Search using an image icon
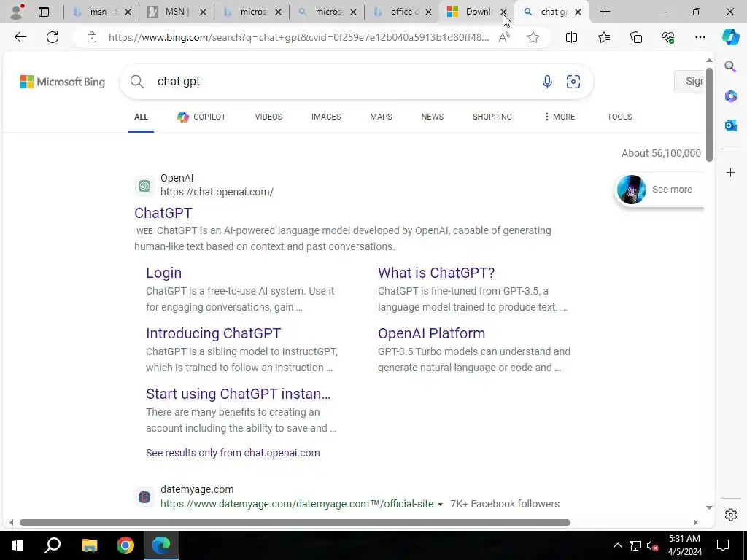747x560 pixels. (x=573, y=82)
